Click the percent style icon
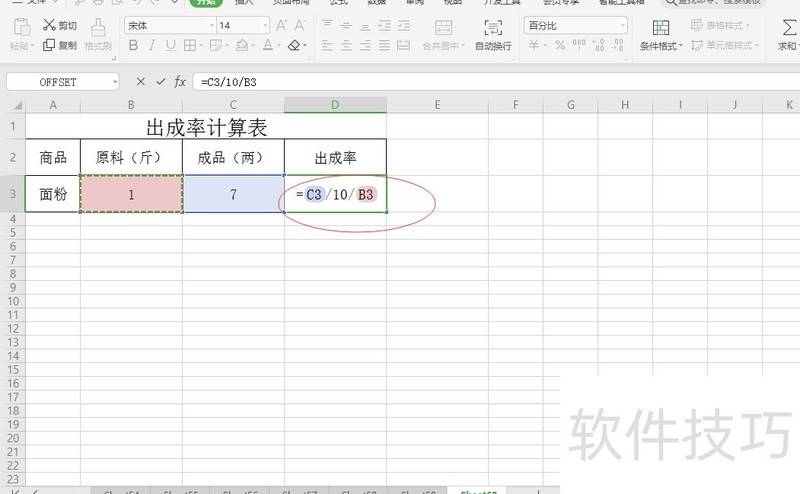This screenshot has width=800, height=494. point(560,45)
